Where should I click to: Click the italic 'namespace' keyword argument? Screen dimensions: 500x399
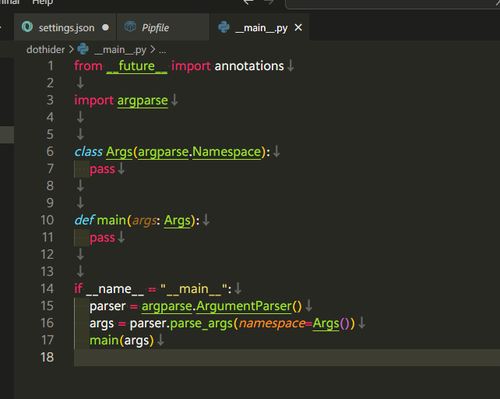tap(272, 323)
